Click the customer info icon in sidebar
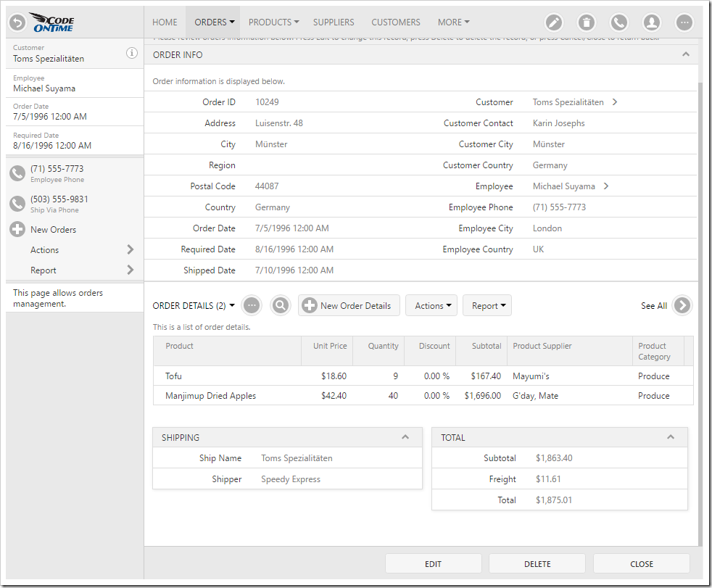The width and height of the screenshot is (712, 588). coord(132,53)
